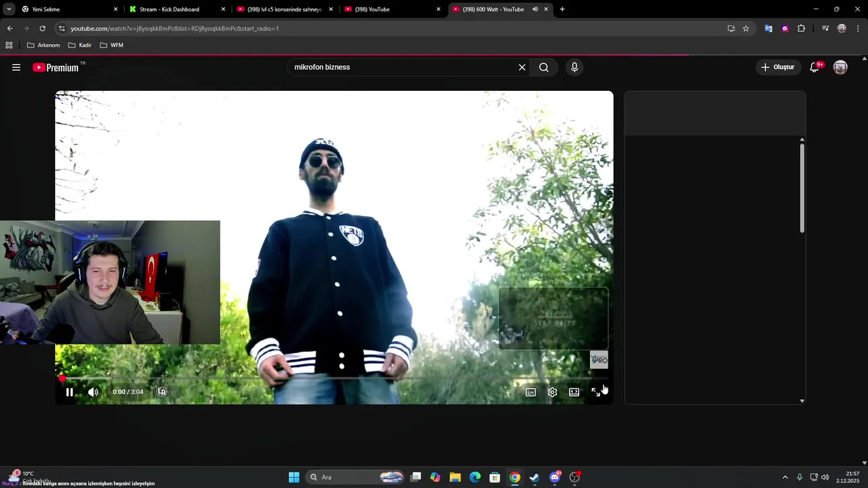The height and width of the screenshot is (488, 868).
Task: Run the YouTube search magnifier
Action: pos(544,67)
